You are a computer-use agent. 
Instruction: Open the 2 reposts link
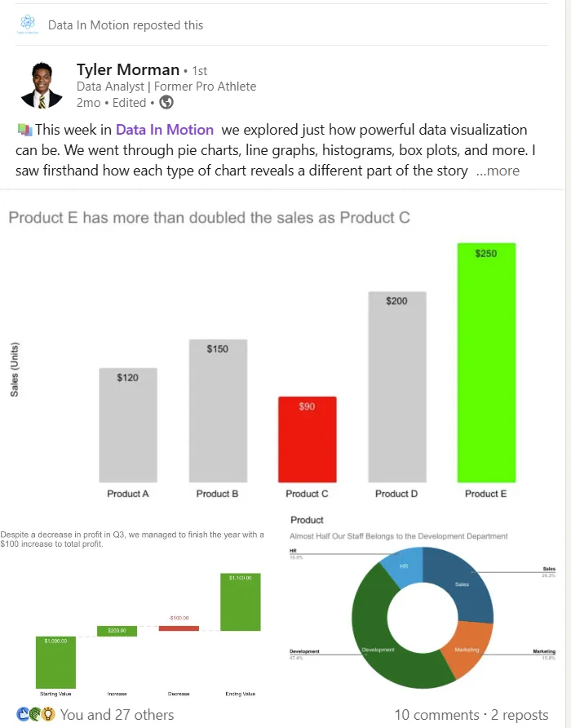520,715
